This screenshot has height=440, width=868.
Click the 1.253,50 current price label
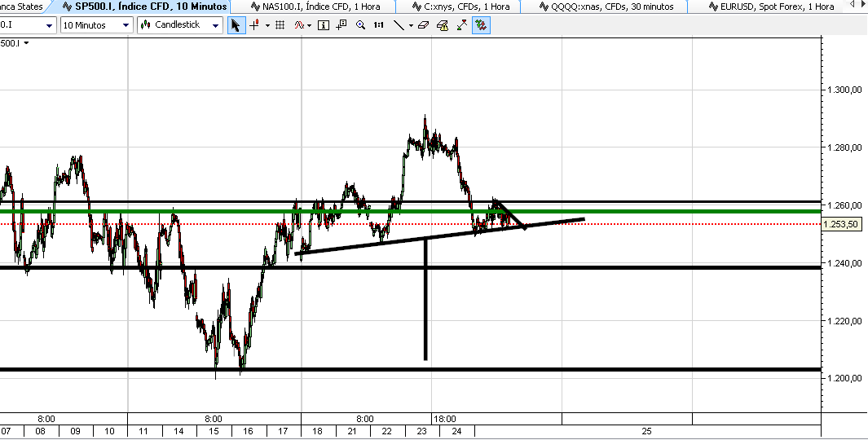pos(840,224)
